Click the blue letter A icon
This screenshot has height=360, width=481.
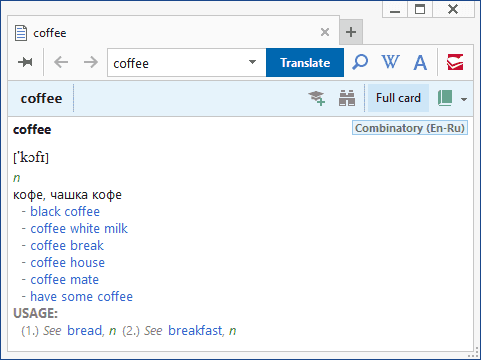420,62
